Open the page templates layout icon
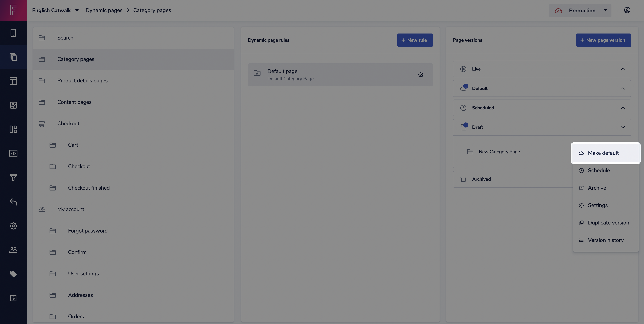Screen dimensions: 644x324 click(x=13, y=81)
